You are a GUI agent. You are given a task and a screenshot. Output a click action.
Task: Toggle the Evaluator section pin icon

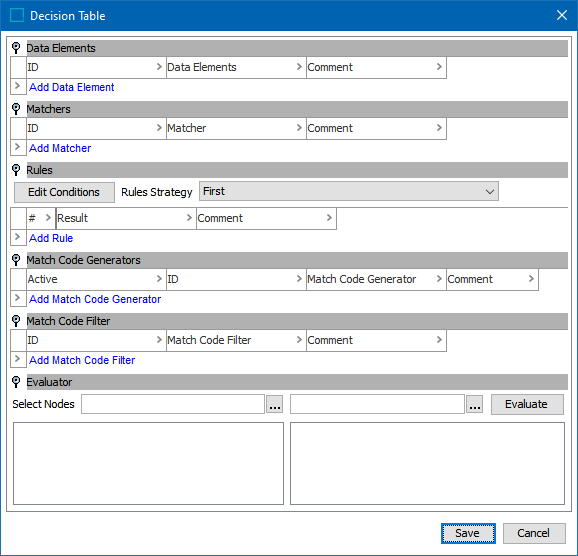pos(16,382)
